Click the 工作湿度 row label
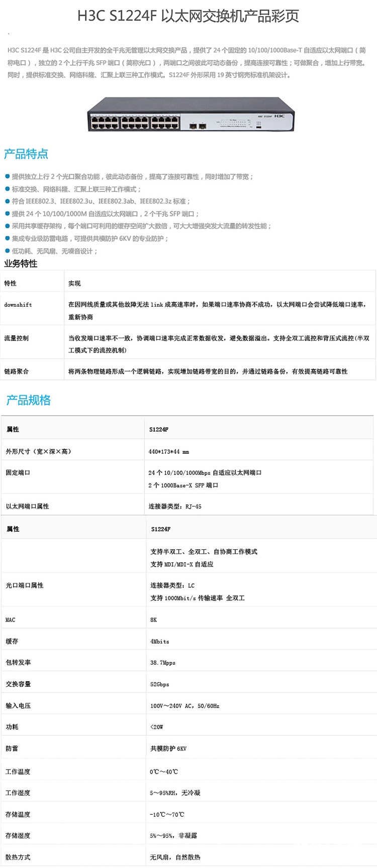 tap(18, 793)
